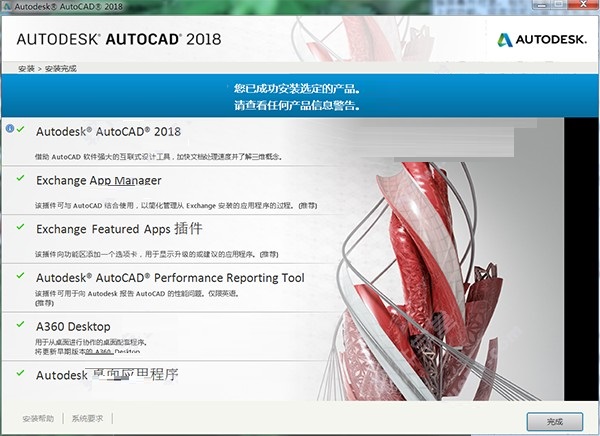Click the 安装 breadcrumb item
600x436 pixels.
26,69
